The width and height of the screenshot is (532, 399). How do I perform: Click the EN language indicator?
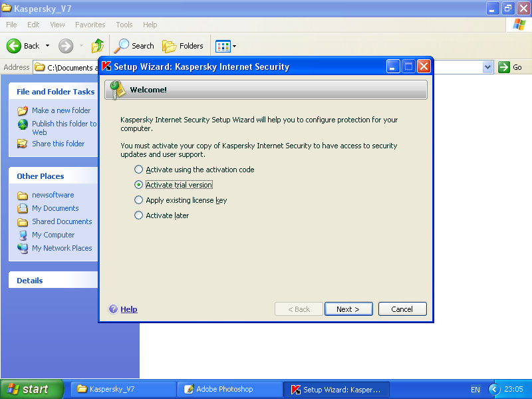475,390
